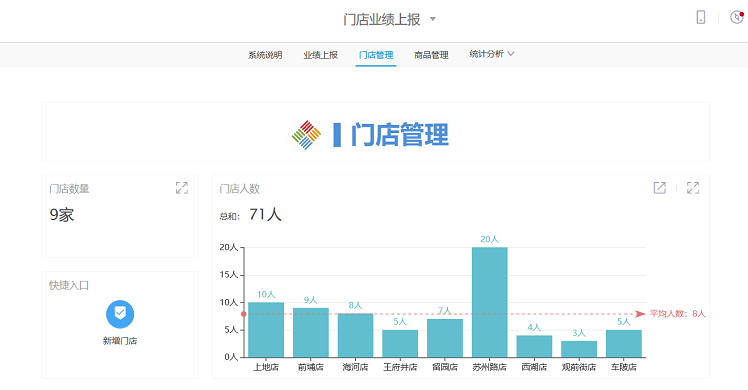748x390 pixels.
Task: Expand the 门店人数 chart to fullscreen
Action: (693, 188)
